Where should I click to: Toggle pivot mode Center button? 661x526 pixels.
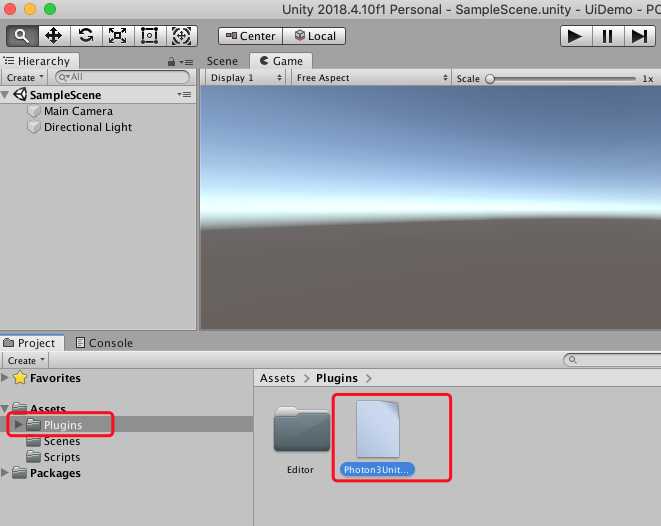click(x=250, y=36)
